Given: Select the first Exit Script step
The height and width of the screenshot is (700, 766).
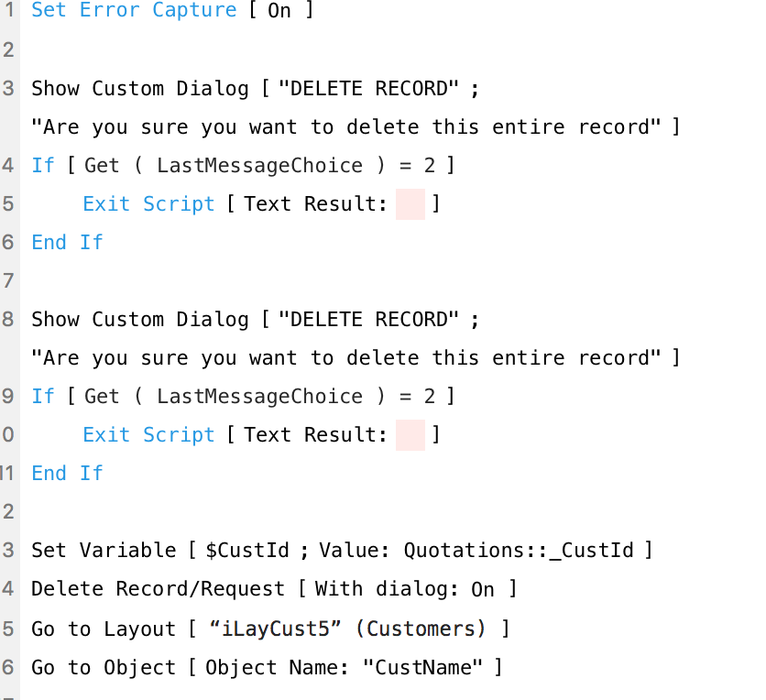Looking at the screenshot, I should tap(261, 204).
